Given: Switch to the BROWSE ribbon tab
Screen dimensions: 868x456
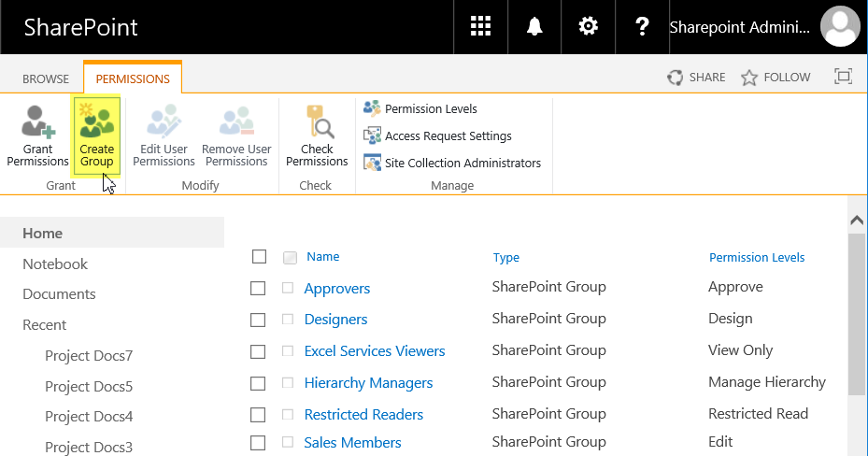Looking at the screenshot, I should (46, 79).
